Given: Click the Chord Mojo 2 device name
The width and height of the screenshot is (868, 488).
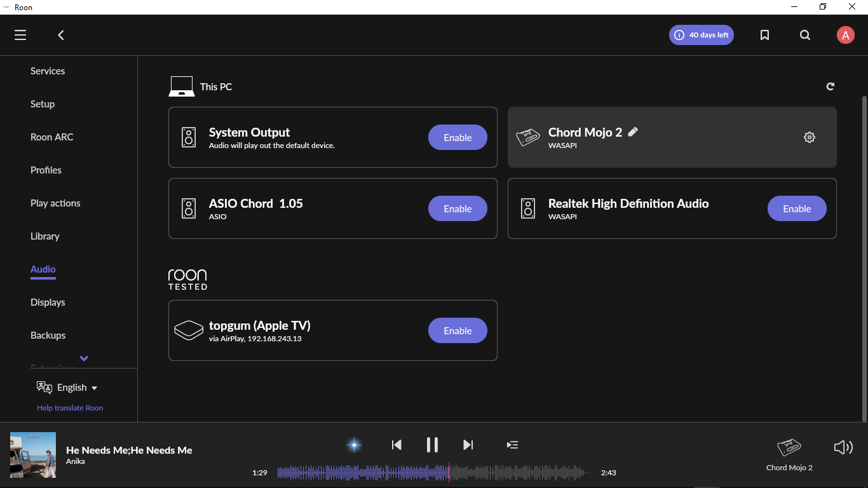Looking at the screenshot, I should click(x=585, y=132).
